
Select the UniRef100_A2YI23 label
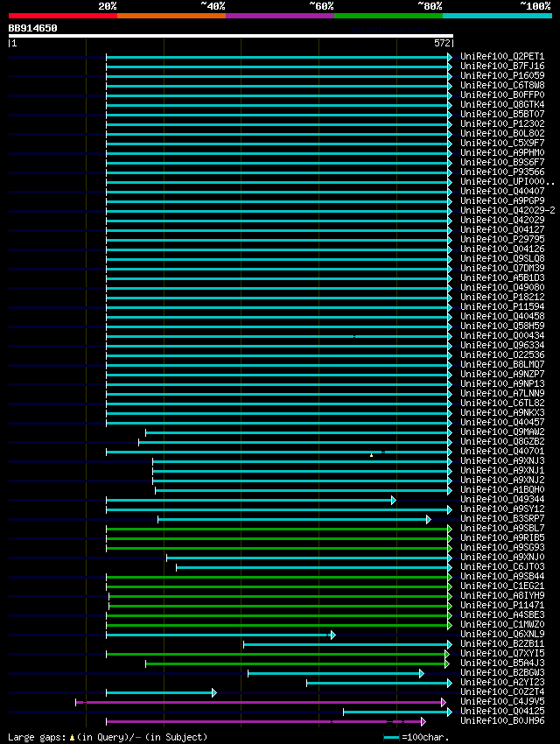[502, 683]
